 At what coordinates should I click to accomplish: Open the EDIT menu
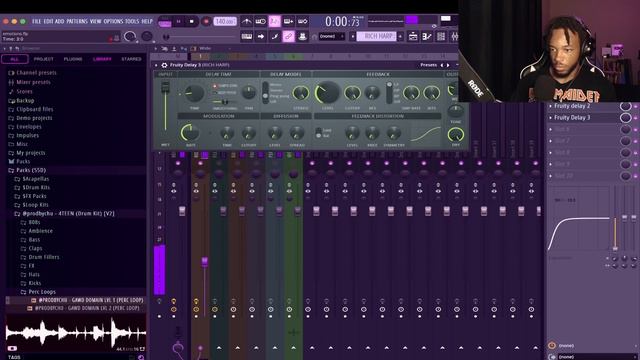(48, 21)
